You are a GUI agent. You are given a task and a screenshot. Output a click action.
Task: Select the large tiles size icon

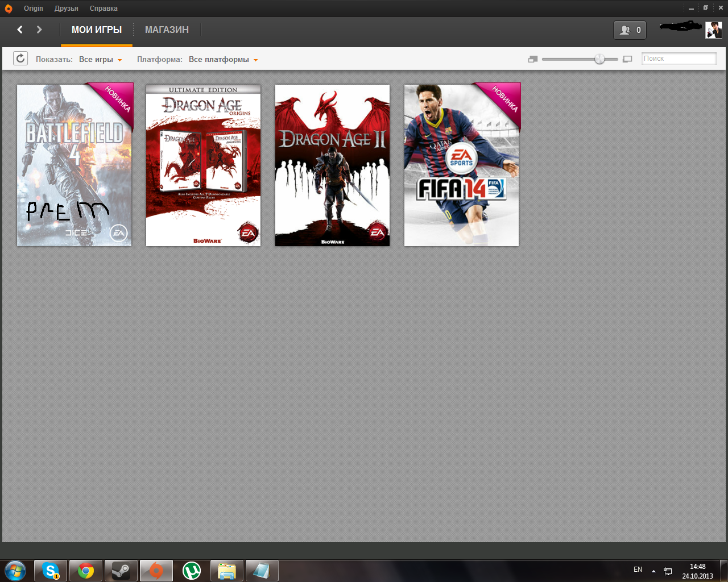(627, 59)
